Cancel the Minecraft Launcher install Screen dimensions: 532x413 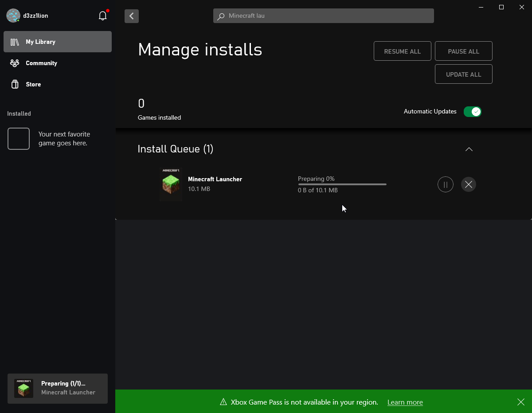tap(468, 184)
